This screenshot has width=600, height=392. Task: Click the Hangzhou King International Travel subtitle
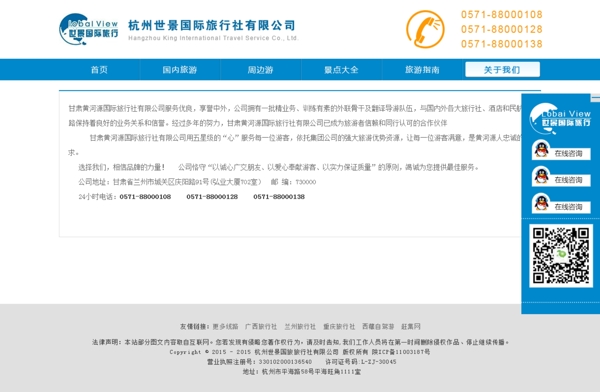pyautogui.click(x=213, y=38)
